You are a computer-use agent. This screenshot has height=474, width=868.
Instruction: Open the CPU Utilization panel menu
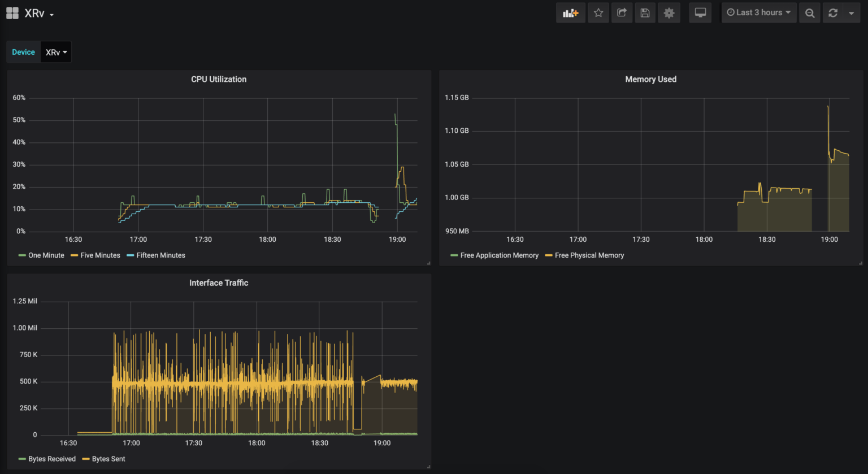point(219,79)
